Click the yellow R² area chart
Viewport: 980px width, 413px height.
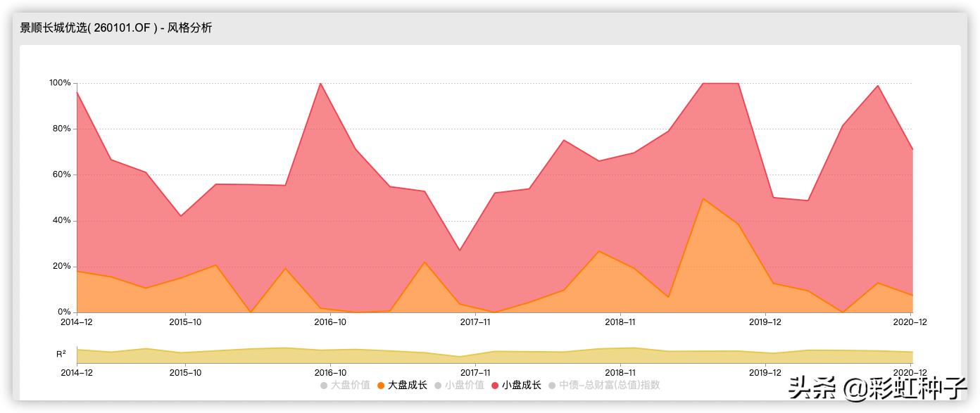coord(494,357)
